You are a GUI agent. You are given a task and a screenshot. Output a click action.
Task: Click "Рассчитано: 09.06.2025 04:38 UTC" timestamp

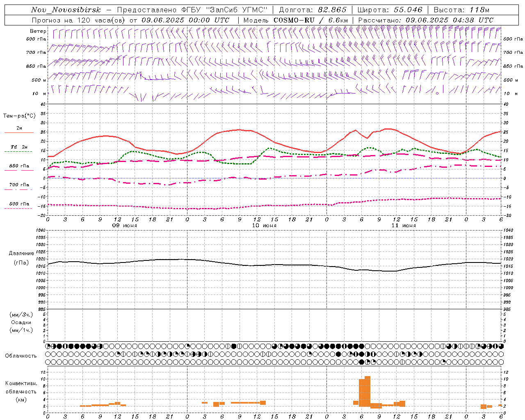(x=426, y=20)
